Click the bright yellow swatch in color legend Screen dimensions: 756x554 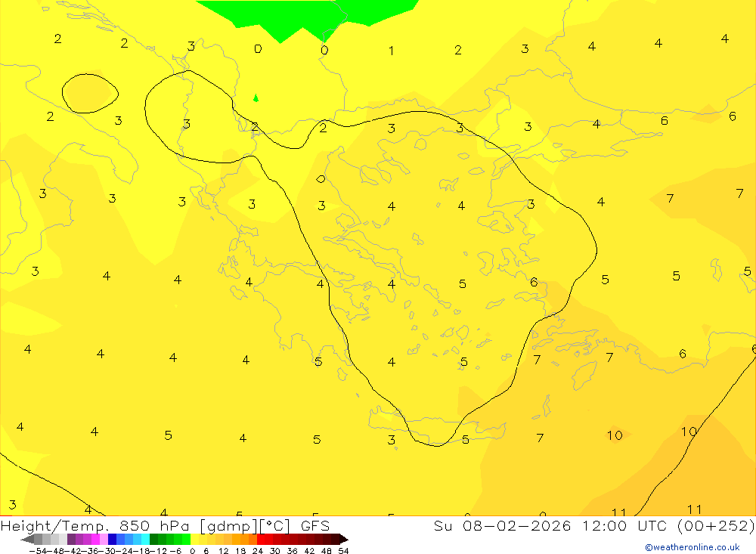coord(195,540)
